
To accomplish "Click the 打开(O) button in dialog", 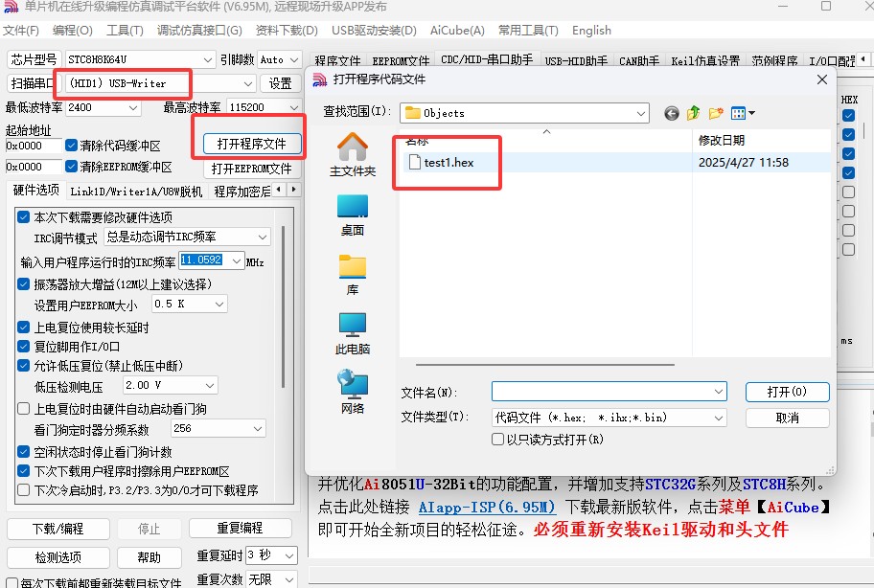I will click(x=787, y=392).
